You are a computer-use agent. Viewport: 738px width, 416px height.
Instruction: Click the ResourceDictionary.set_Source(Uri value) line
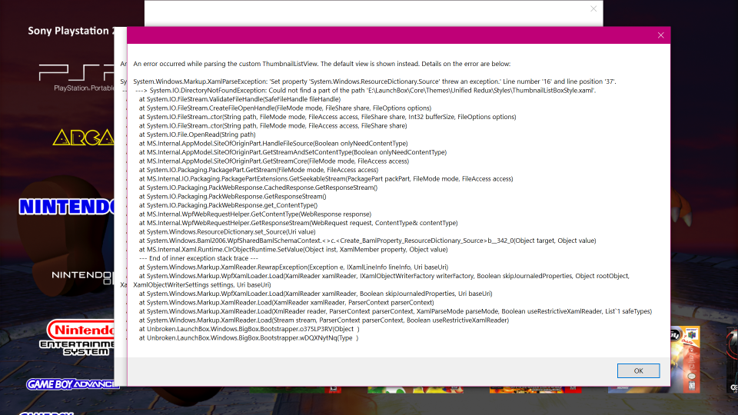coord(227,232)
